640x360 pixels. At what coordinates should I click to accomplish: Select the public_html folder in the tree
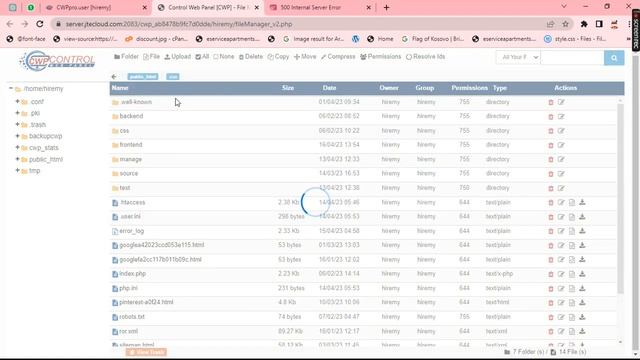coord(46,159)
